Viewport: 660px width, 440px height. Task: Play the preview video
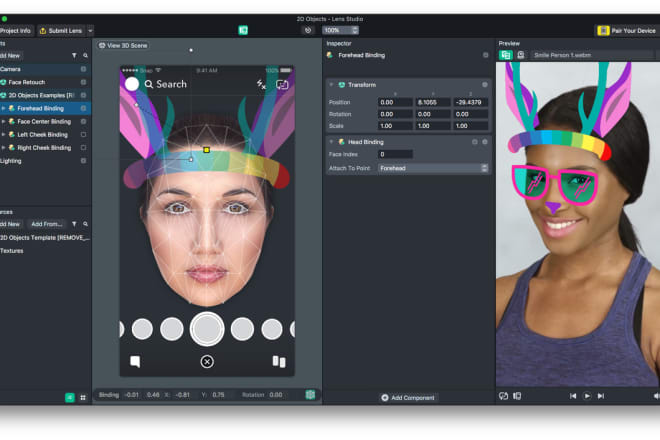[x=587, y=396]
